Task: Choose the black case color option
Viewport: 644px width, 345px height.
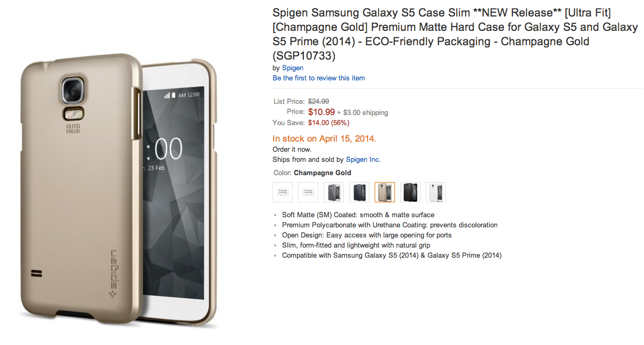Action: pyautogui.click(x=410, y=192)
